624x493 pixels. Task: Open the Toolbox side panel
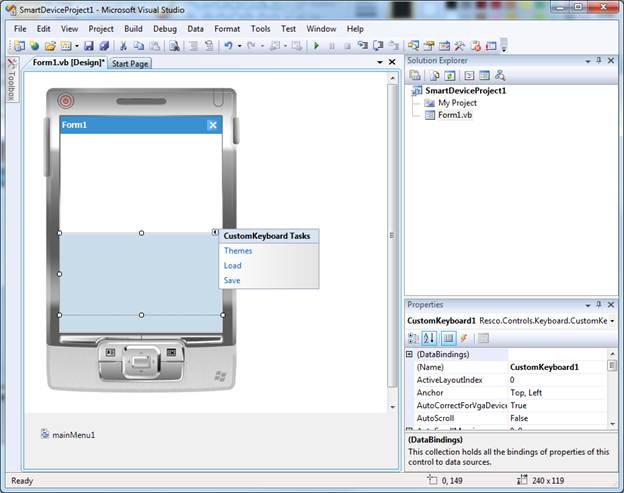coord(11,85)
